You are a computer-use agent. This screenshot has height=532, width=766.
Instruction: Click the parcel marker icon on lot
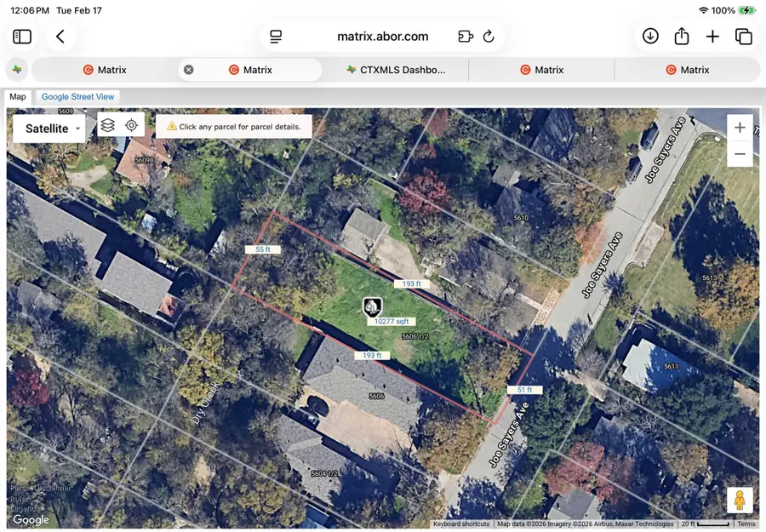pyautogui.click(x=372, y=307)
